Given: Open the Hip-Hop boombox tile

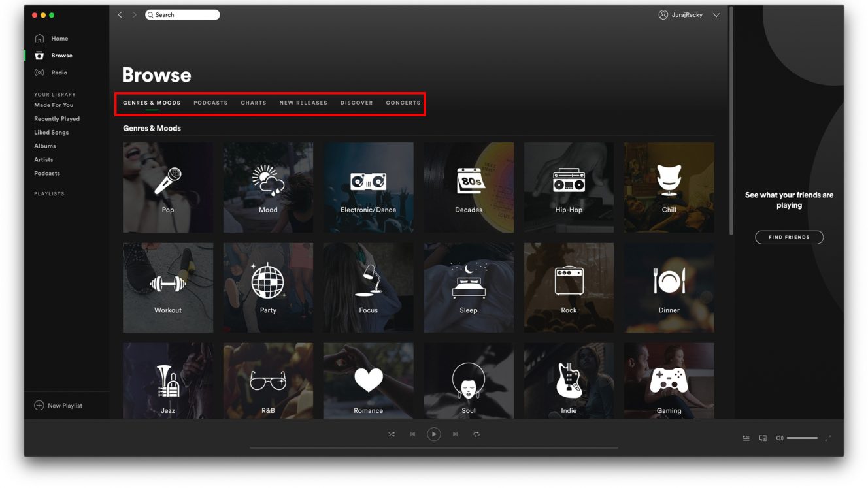Looking at the screenshot, I should pyautogui.click(x=569, y=187).
